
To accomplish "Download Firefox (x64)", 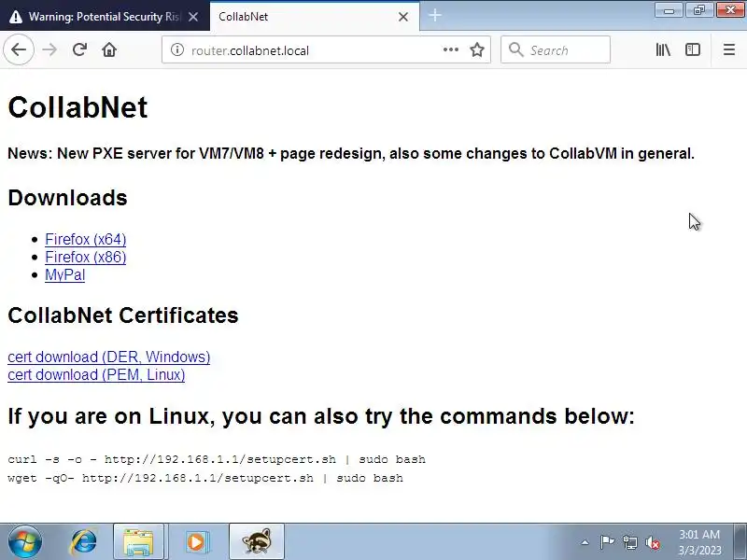I will tap(86, 239).
